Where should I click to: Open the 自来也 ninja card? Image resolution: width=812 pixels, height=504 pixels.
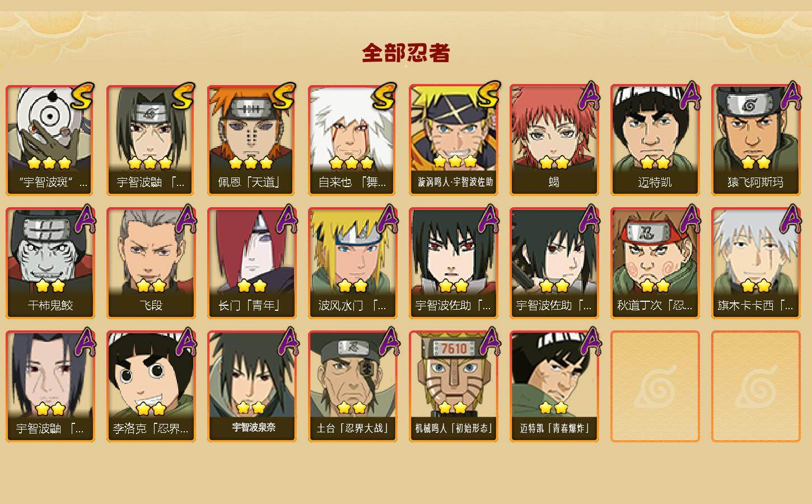tap(352, 140)
